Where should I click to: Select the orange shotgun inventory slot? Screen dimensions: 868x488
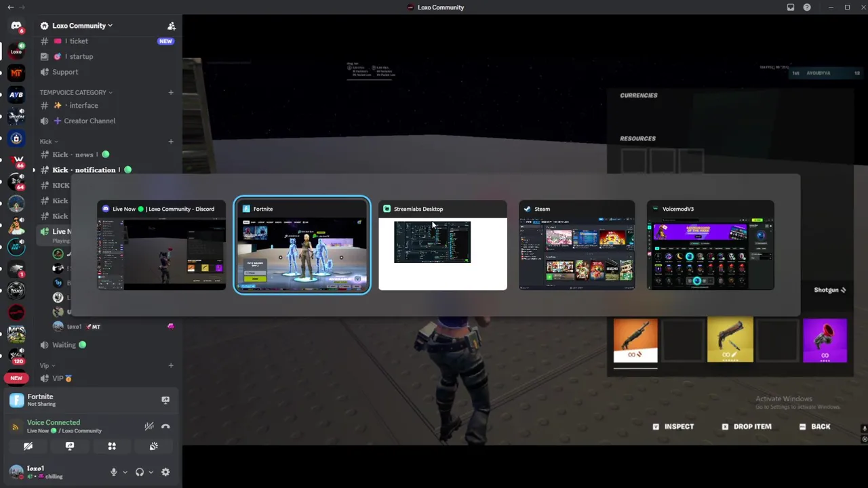pyautogui.click(x=635, y=340)
